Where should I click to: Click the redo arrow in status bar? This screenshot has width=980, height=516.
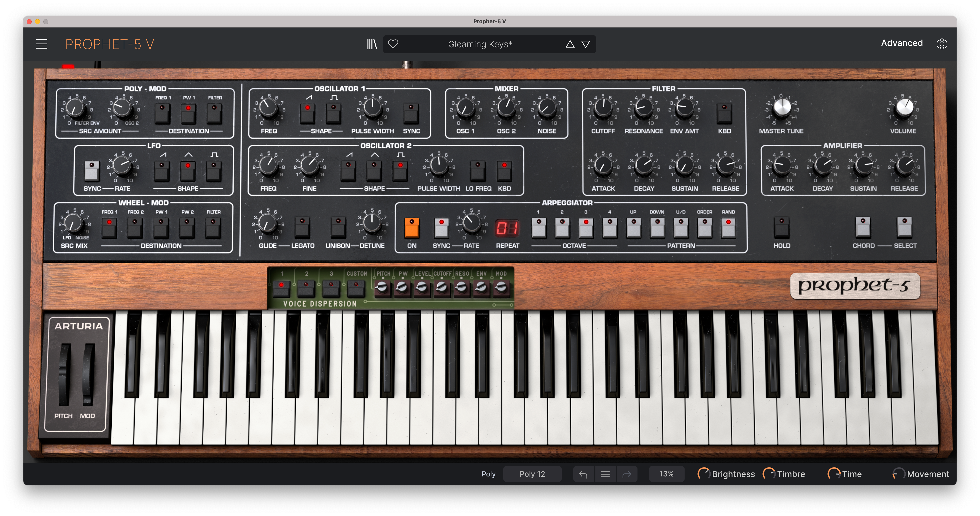[x=627, y=474]
